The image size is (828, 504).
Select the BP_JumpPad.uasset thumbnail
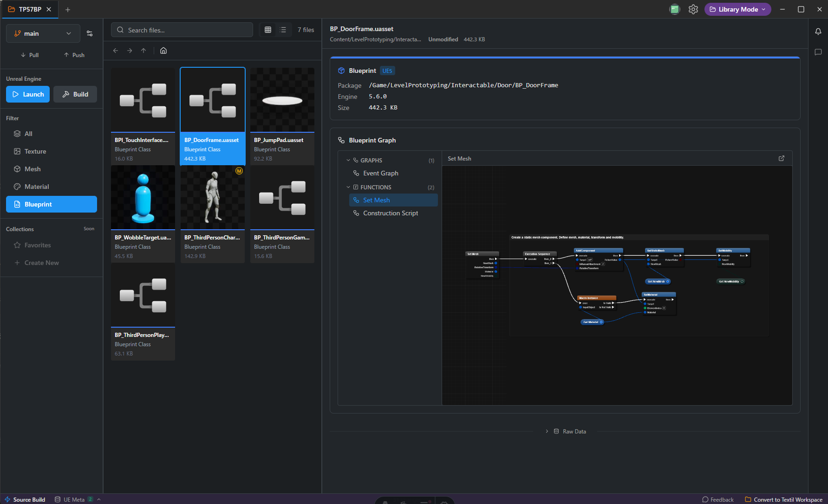tap(282, 101)
